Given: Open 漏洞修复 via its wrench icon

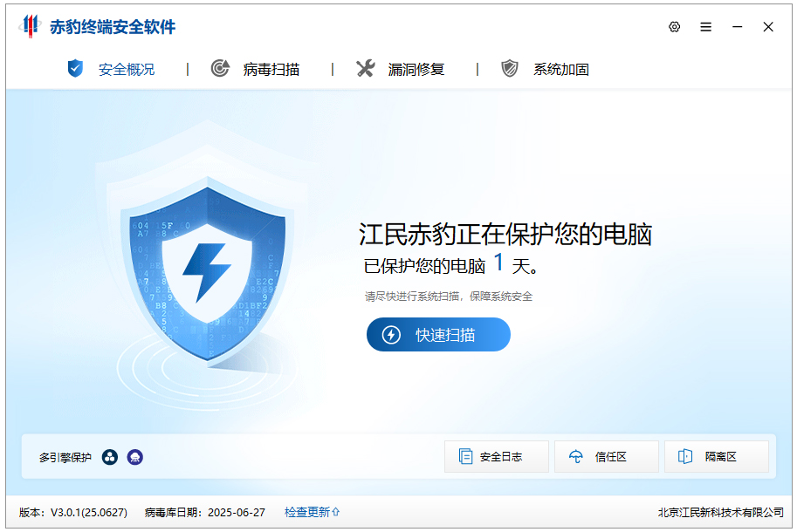Looking at the screenshot, I should click(366, 68).
